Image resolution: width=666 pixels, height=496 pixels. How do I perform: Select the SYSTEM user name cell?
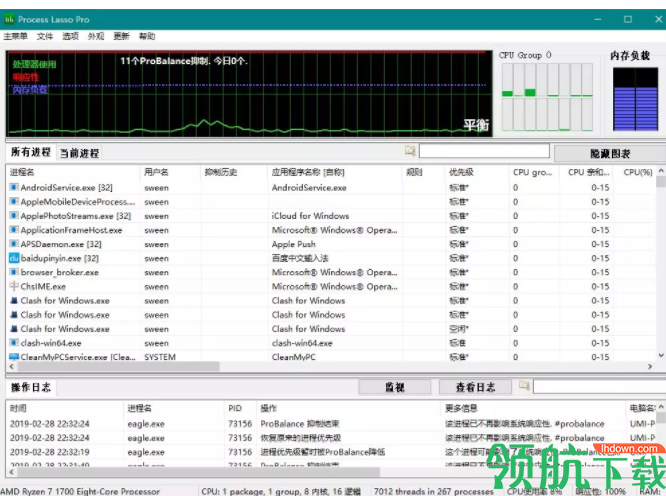(x=160, y=357)
